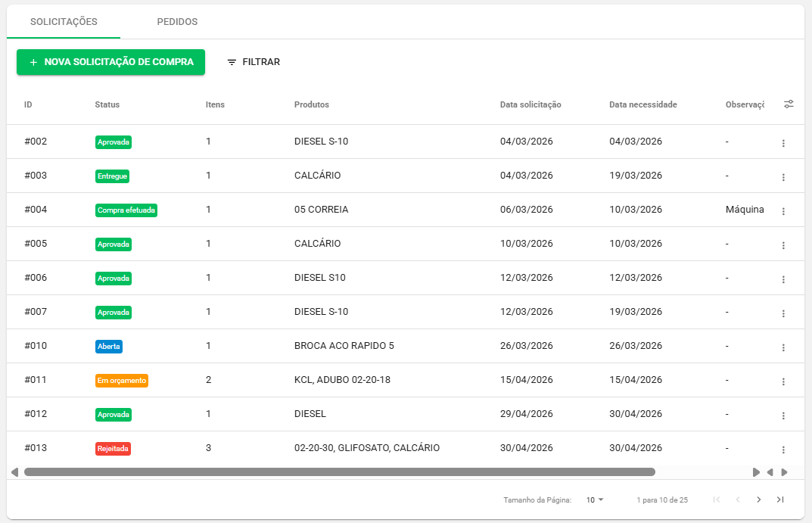Screen dimensions: 812x523
Task: Open column settings icon in table header
Action: point(789,104)
